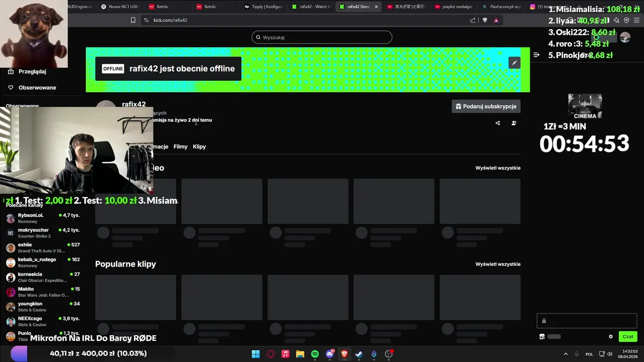This screenshot has width=644, height=362.
Task: Open Brave Shields lion icon in address bar
Action: [485, 20]
